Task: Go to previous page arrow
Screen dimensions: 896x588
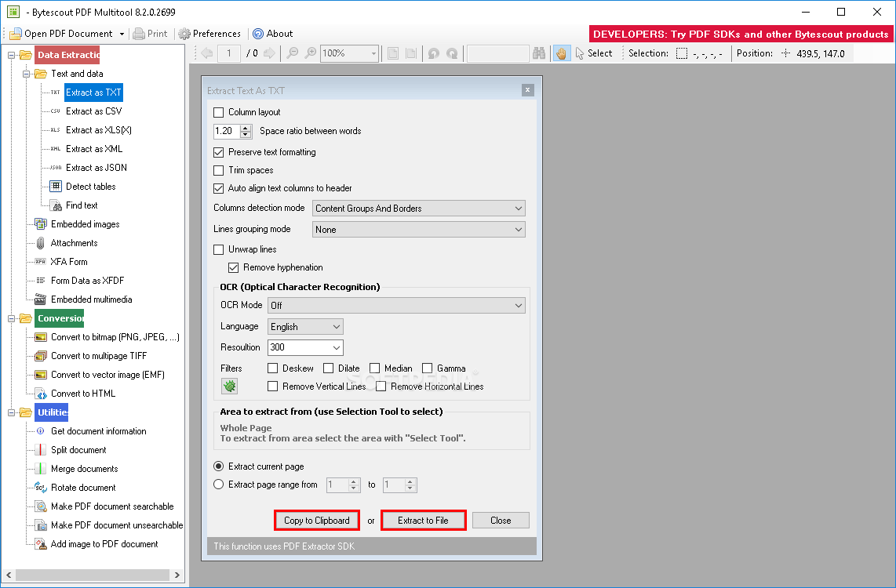Action: tap(207, 53)
